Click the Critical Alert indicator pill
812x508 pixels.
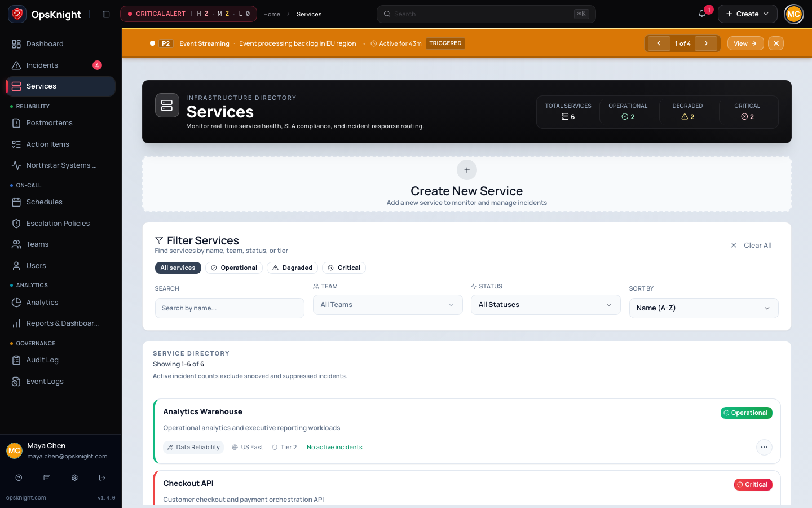point(188,14)
